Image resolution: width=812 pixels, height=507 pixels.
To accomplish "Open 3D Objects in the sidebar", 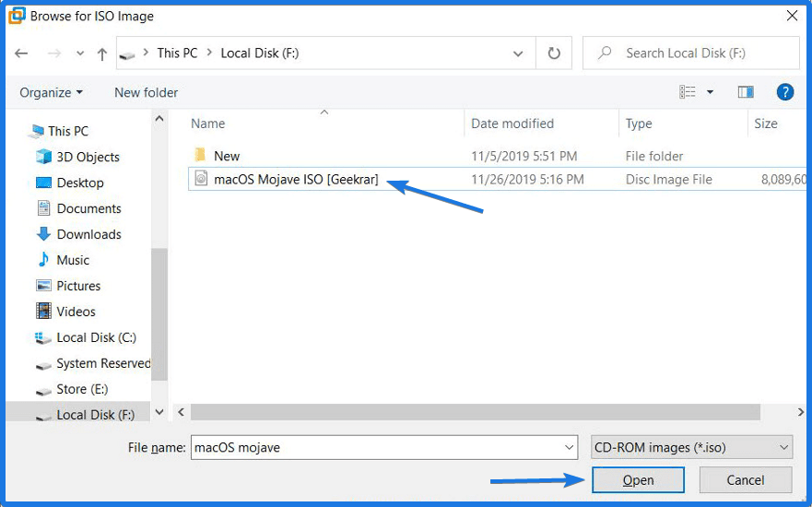I will pyautogui.click(x=88, y=157).
